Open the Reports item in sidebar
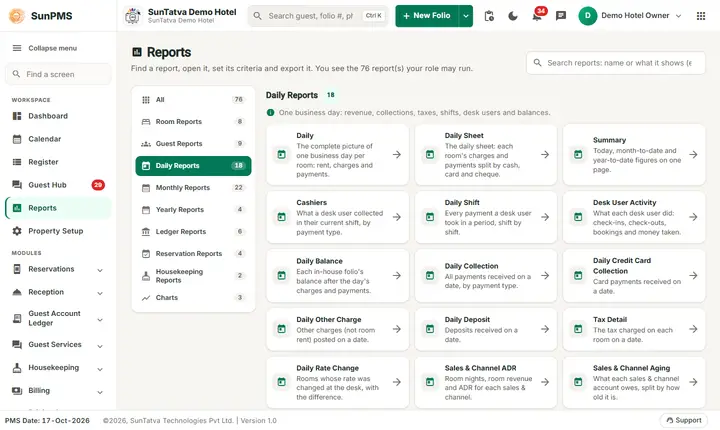The height and width of the screenshot is (430, 720). [x=58, y=208]
